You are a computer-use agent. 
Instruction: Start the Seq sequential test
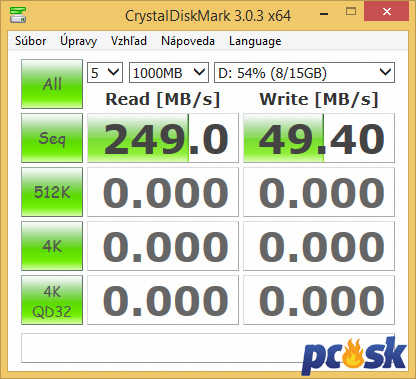click(52, 138)
